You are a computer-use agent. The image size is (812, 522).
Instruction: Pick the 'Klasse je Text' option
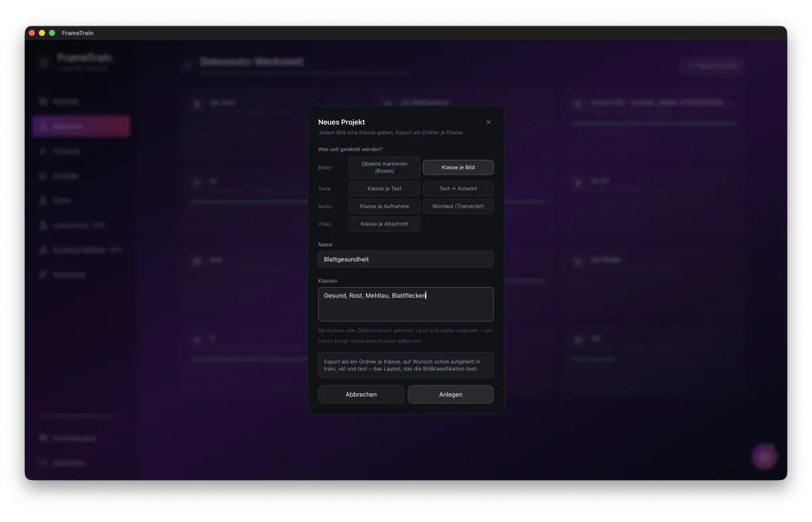coord(384,188)
